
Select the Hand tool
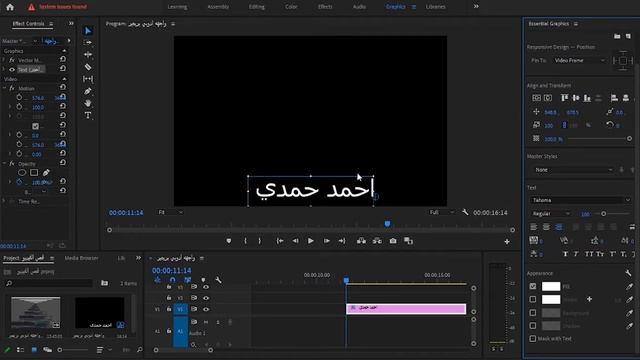coord(88,103)
